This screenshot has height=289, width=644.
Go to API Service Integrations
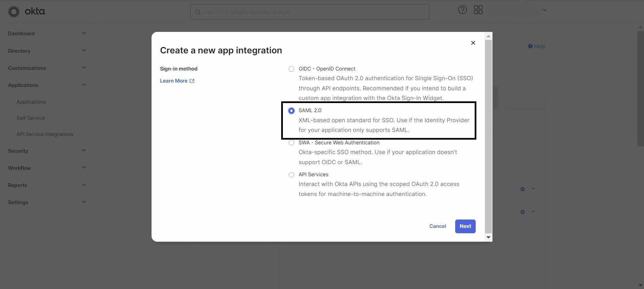[x=45, y=134]
